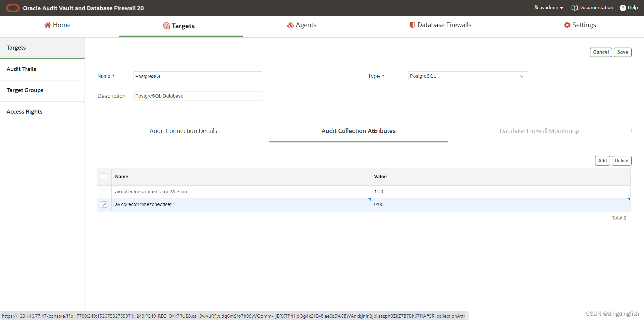Open Target Groups in the sidebar
644x320 pixels.
coord(42,90)
